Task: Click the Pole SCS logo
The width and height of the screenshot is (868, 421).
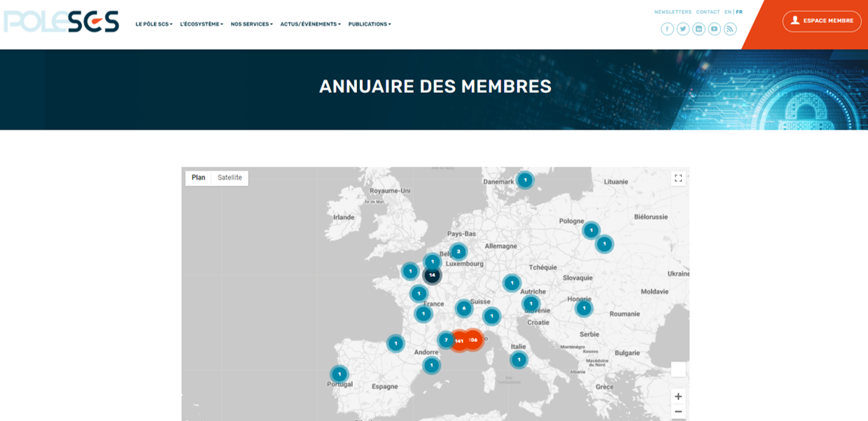Action: [59, 21]
